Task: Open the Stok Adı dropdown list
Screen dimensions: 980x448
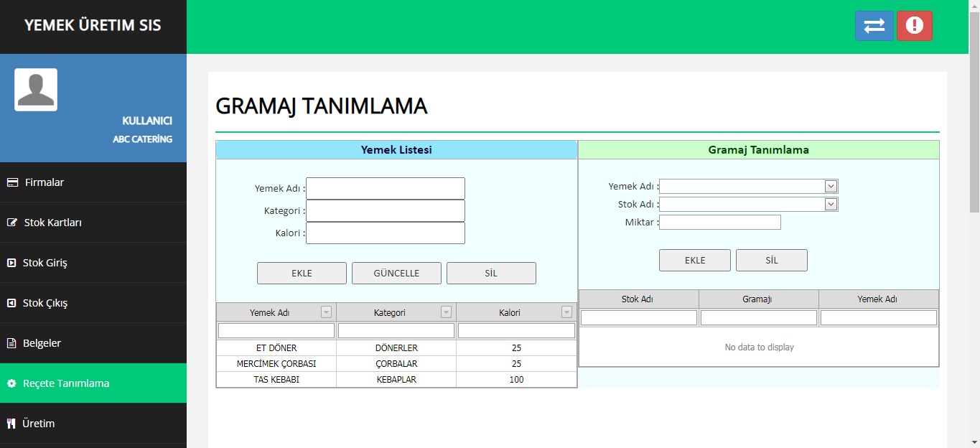Action: point(831,205)
